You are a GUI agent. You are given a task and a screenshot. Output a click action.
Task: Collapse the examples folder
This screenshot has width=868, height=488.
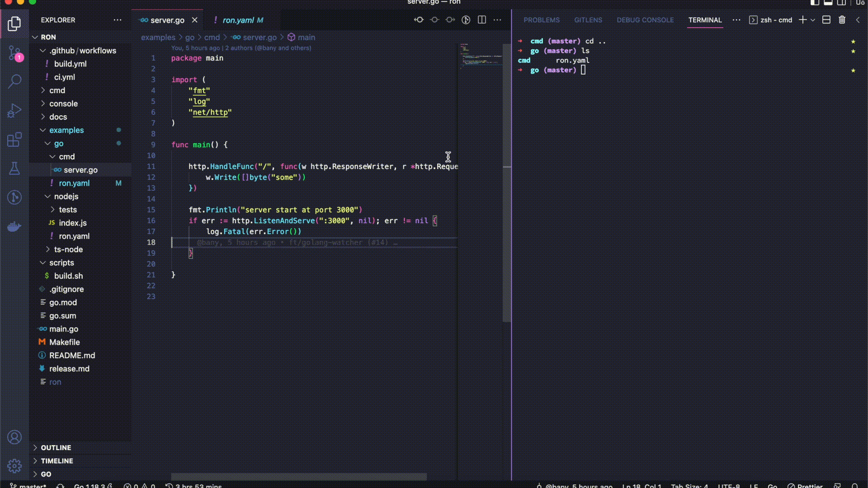pos(66,130)
